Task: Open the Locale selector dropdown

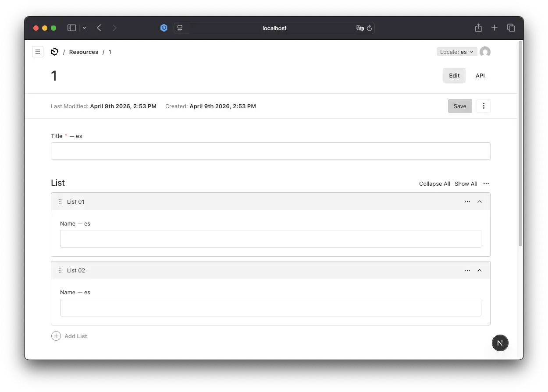Action: coord(457,51)
